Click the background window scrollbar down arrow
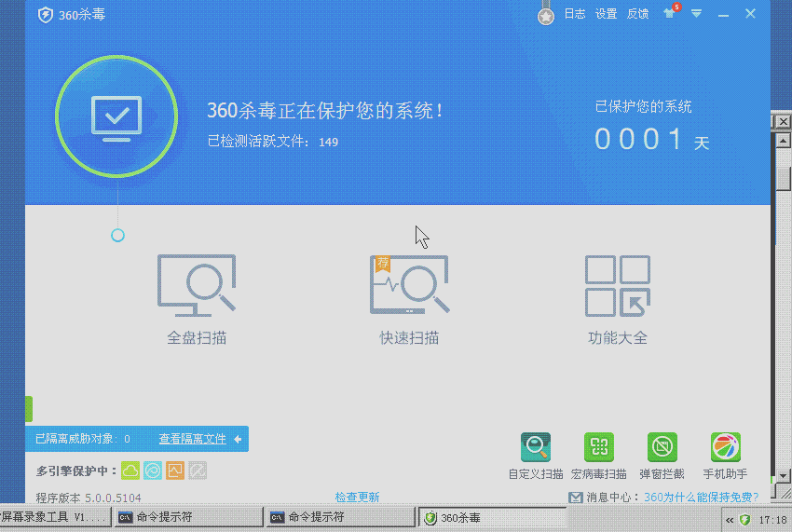 click(x=784, y=476)
